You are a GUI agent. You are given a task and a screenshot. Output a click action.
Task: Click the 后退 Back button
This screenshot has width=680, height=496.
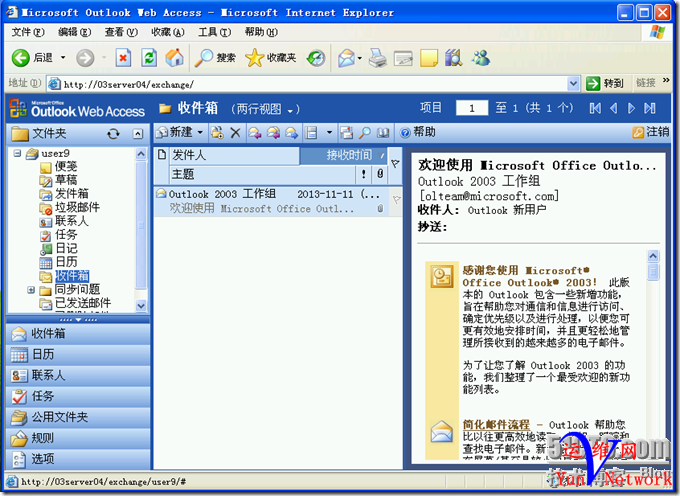(33, 58)
